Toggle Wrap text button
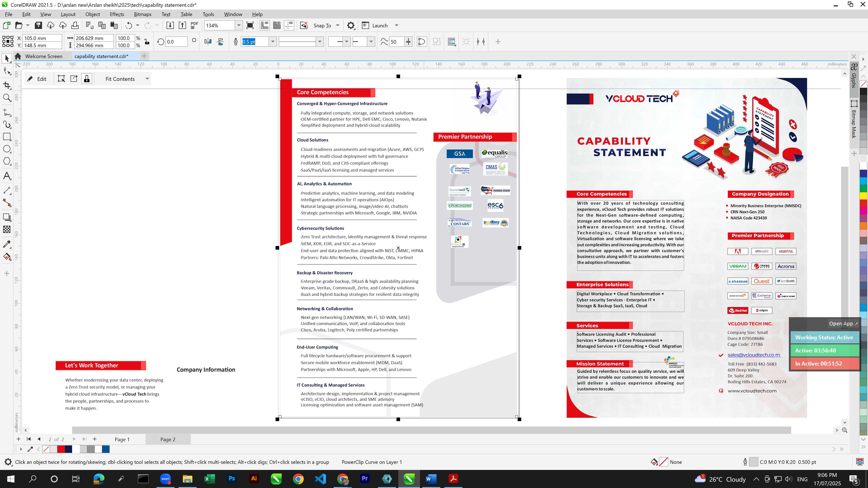Viewport: 868px width, 488px height. [452, 42]
